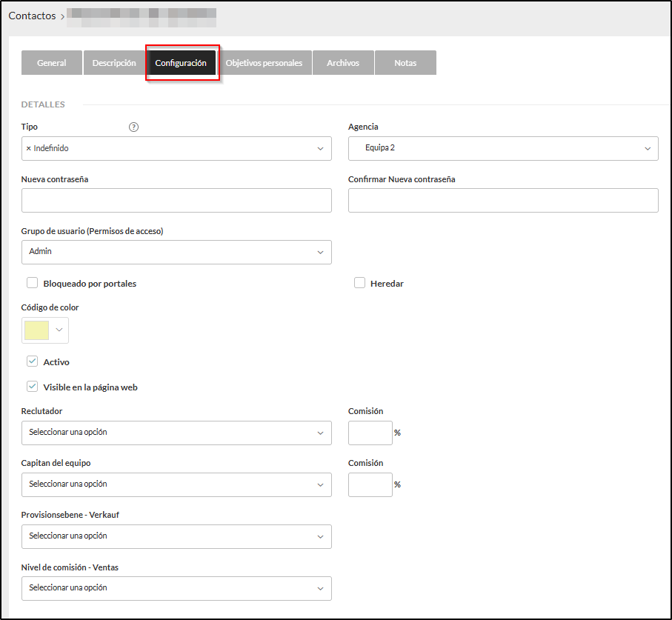Open the Nivel de comisión - Ventas dropdown

click(176, 588)
